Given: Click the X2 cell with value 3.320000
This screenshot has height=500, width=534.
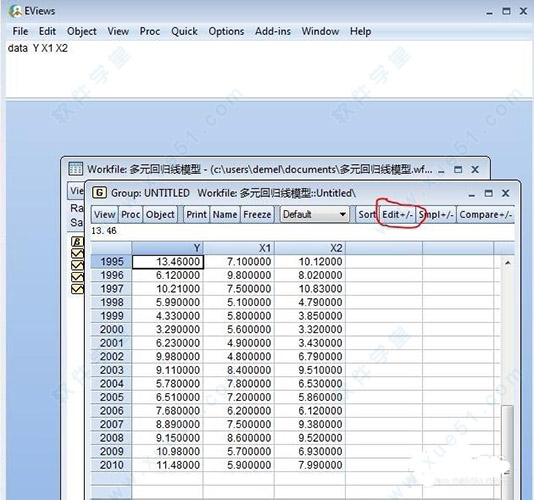Looking at the screenshot, I should tap(310, 329).
